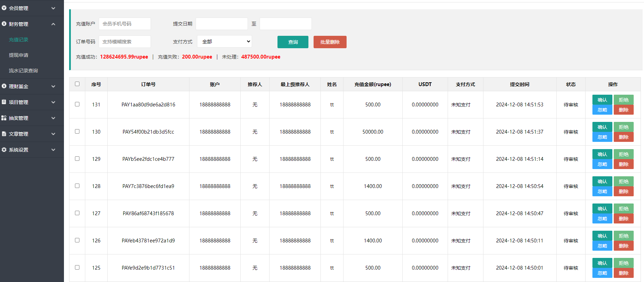Select the checkbox for order row 128

[x=77, y=186]
